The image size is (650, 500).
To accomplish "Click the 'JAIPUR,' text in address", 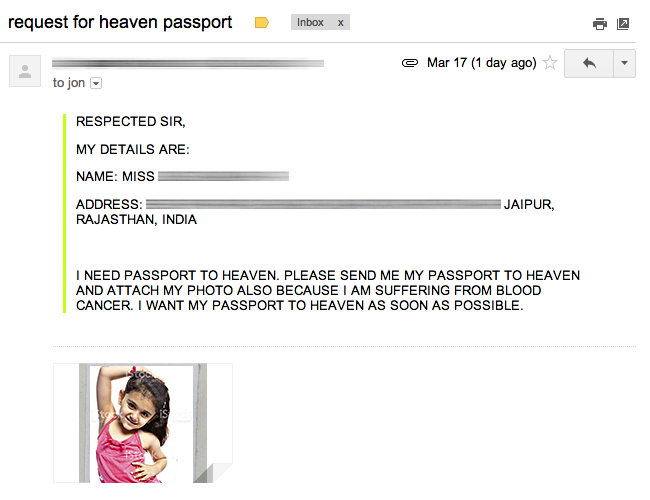I will [529, 204].
